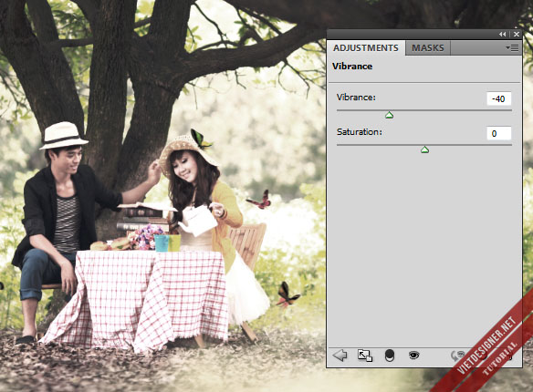Screen dimensions: 533x392
Task: Select the ADJUSTMENTS tab
Action: tap(366, 47)
